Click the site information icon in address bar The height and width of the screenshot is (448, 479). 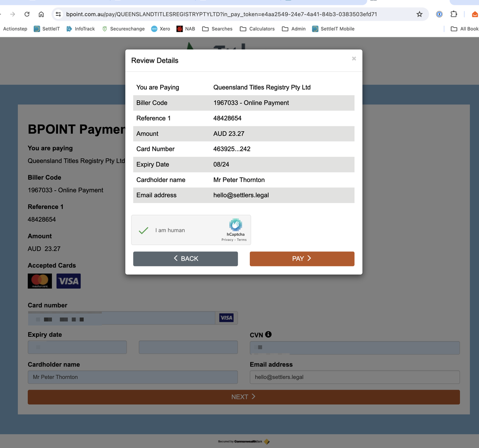58,14
